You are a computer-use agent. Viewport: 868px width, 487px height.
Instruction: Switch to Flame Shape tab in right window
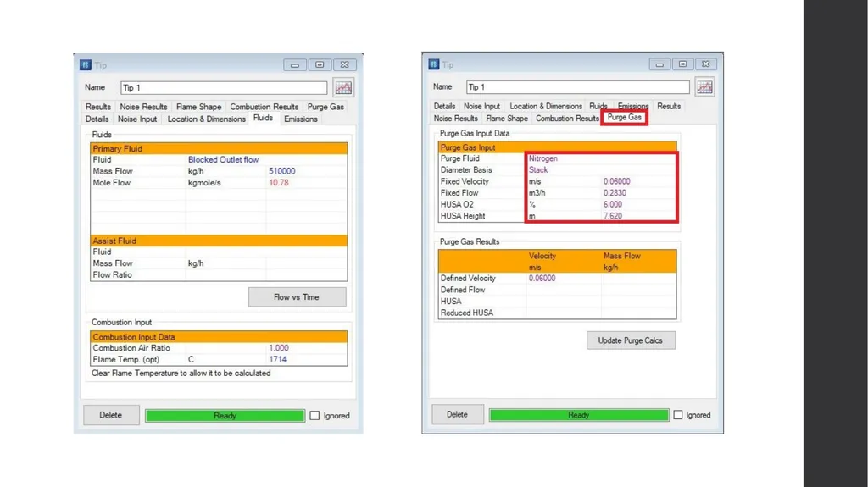point(507,119)
